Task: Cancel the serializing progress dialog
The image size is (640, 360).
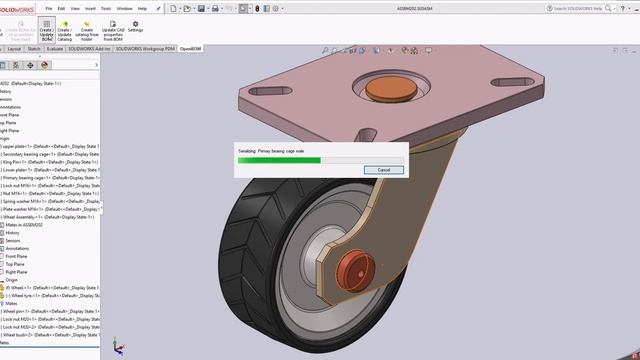Action: [384, 170]
